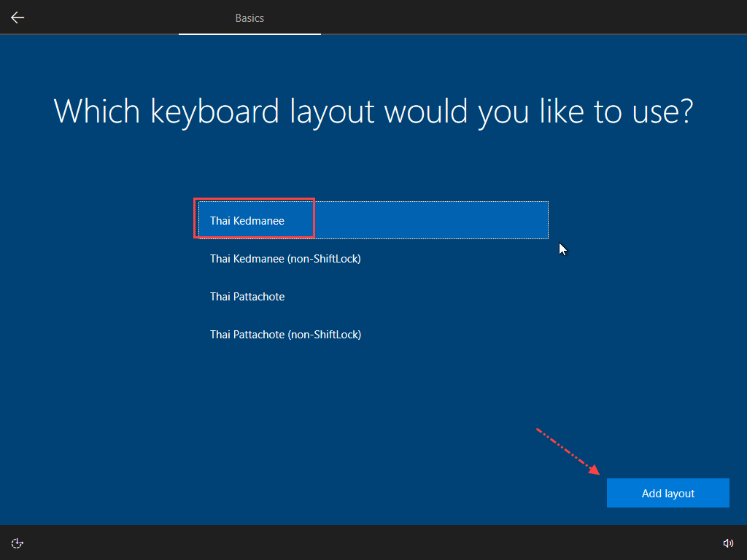This screenshot has height=560, width=747.
Task: Choose Thai Kedmanee (non-ShiftLock) layout
Action: [373, 259]
